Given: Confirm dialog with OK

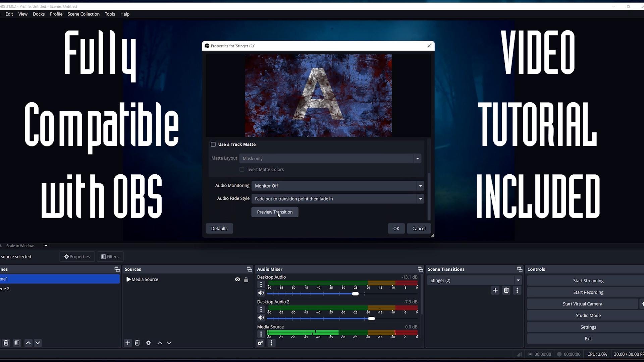Looking at the screenshot, I should [x=396, y=228].
